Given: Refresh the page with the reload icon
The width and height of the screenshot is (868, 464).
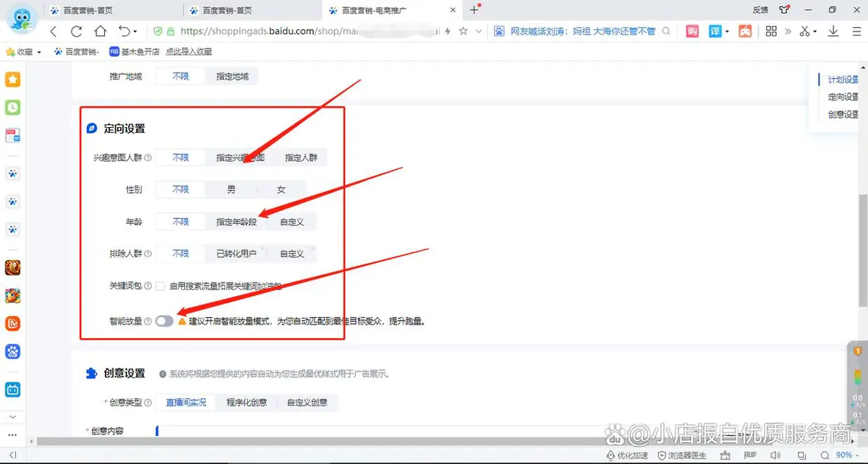Looking at the screenshot, I should pyautogui.click(x=76, y=31).
